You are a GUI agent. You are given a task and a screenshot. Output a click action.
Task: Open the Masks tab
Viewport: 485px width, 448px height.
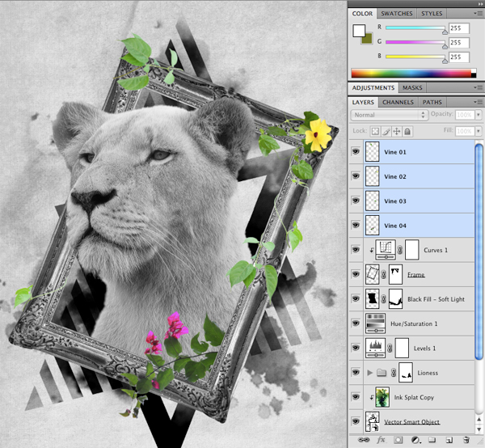412,88
